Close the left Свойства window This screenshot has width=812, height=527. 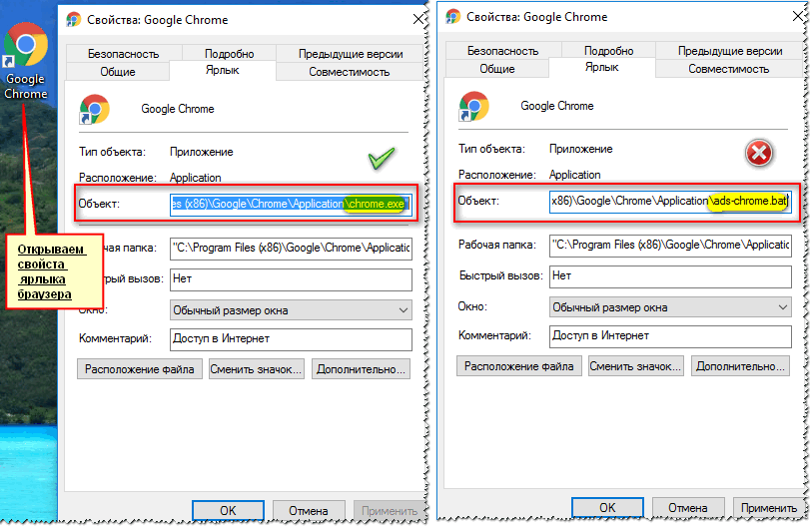[418, 19]
